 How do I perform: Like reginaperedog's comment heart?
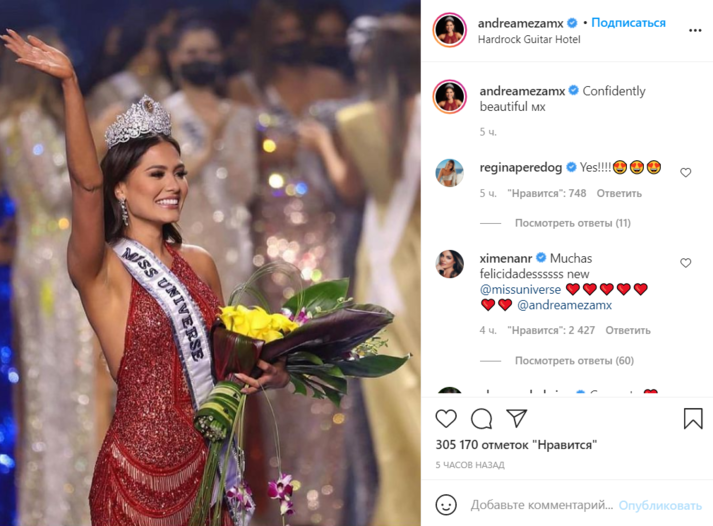685,172
